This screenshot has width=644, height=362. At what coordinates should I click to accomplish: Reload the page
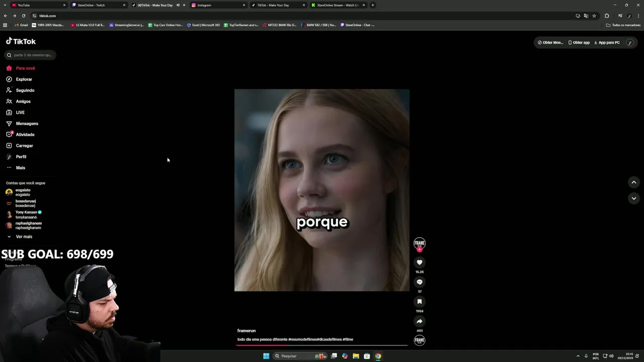[x=23, y=16]
